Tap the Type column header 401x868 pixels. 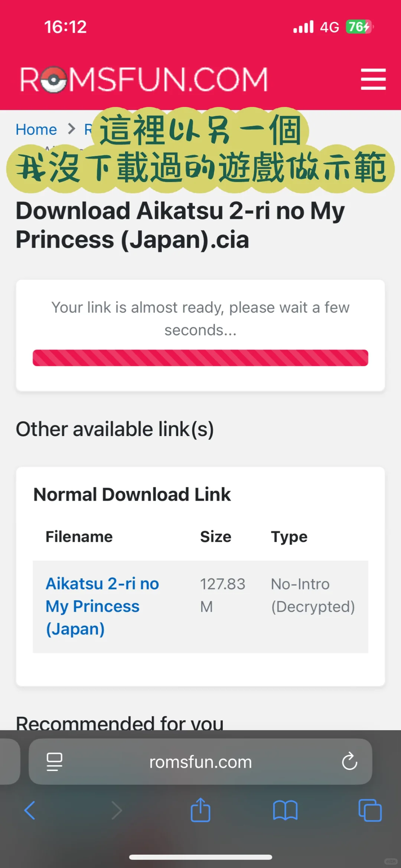(x=289, y=537)
